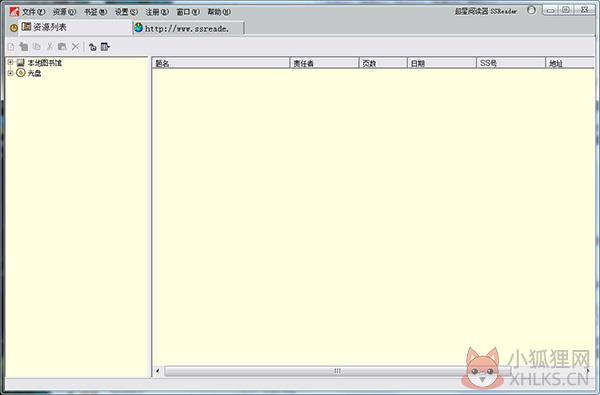
Task: Click the paste toolbar icon
Action: (62, 47)
